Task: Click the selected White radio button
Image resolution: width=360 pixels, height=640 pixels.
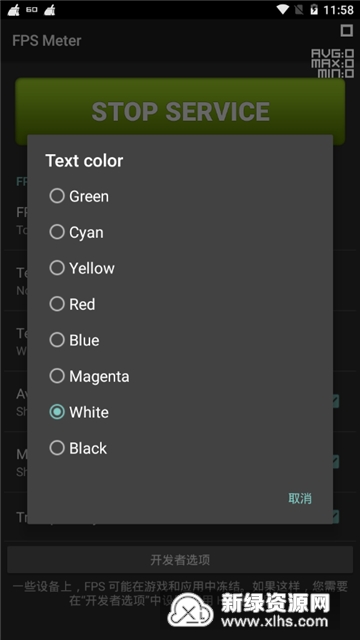Action: pyautogui.click(x=57, y=412)
